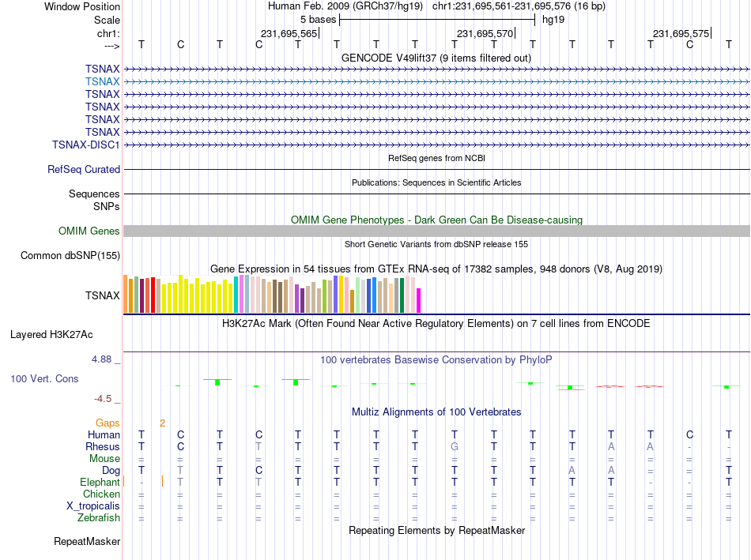Click the Elephant species row label

pos(100,482)
